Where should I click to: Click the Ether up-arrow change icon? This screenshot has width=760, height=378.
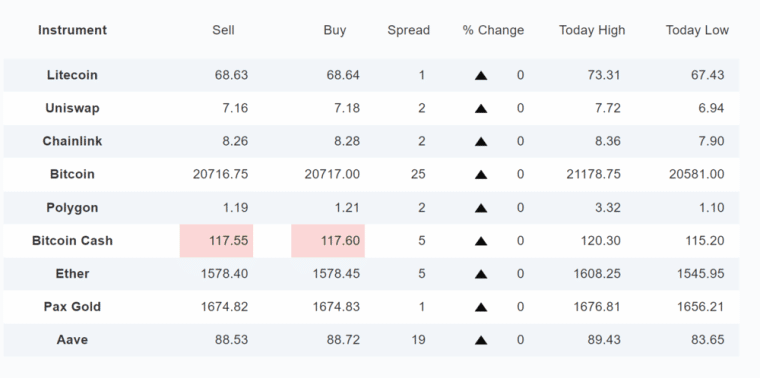click(481, 274)
